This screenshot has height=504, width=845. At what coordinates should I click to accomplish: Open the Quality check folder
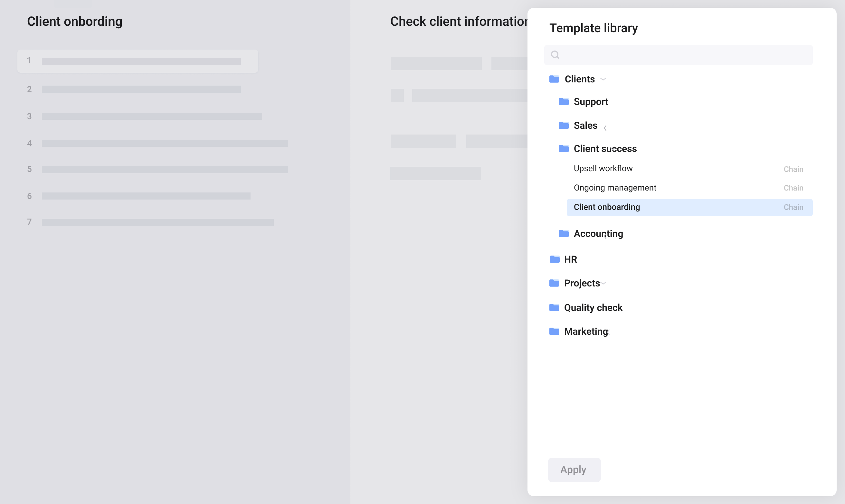click(x=593, y=308)
